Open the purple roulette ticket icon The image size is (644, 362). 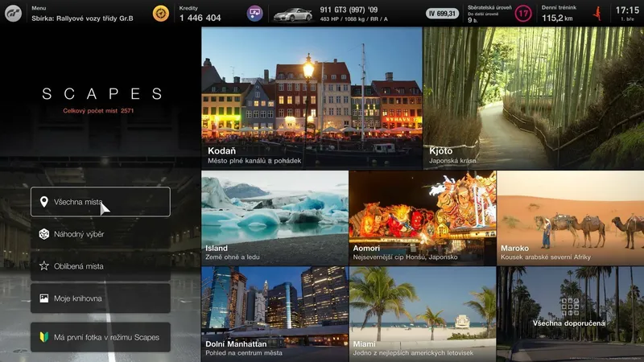point(254,13)
